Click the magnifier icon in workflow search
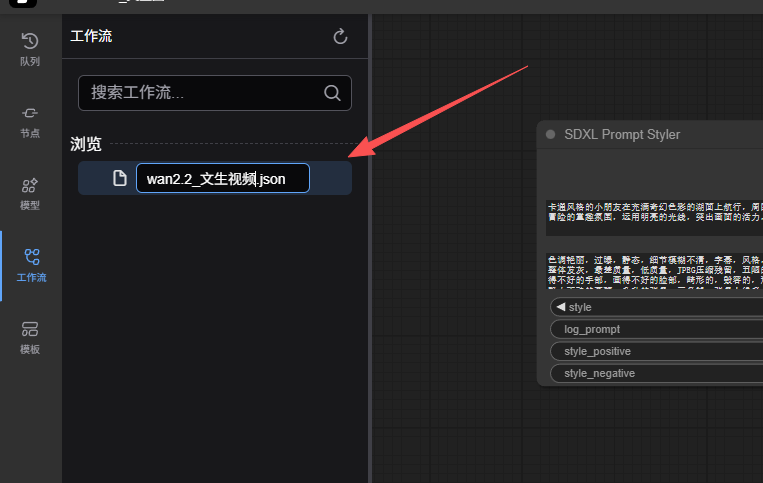This screenshot has width=763, height=483. (x=332, y=93)
